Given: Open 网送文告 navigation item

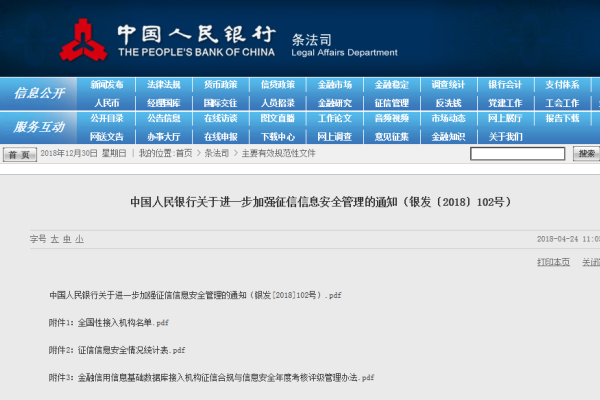Looking at the screenshot, I should pos(107,137).
